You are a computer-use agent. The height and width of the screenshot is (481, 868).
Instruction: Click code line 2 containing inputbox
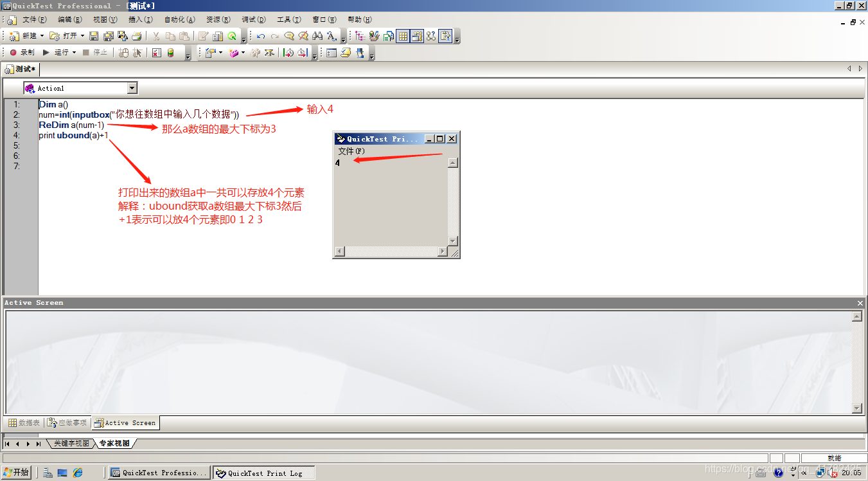[139, 114]
